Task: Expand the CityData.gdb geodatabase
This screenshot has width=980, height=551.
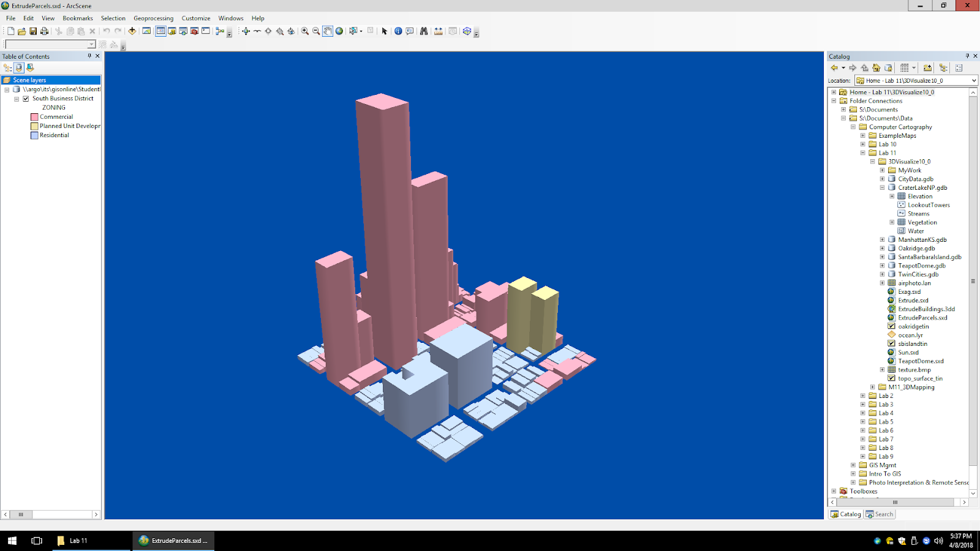Action: tap(883, 179)
